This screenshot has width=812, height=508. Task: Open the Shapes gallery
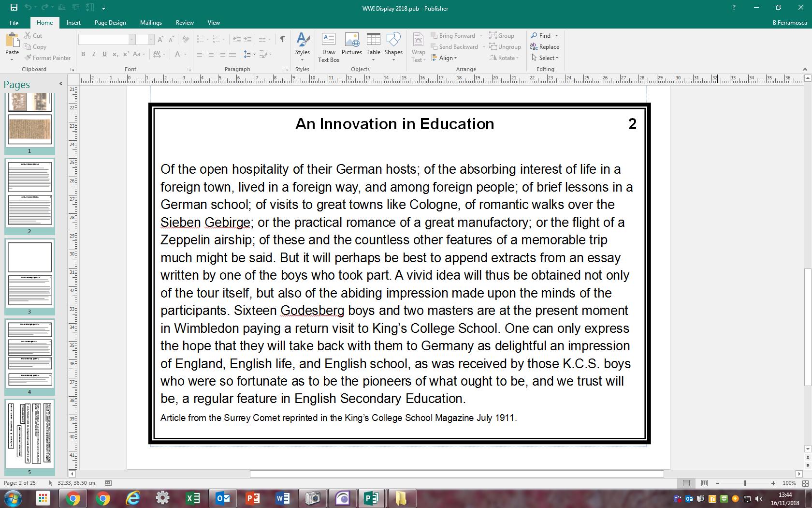[x=393, y=47]
